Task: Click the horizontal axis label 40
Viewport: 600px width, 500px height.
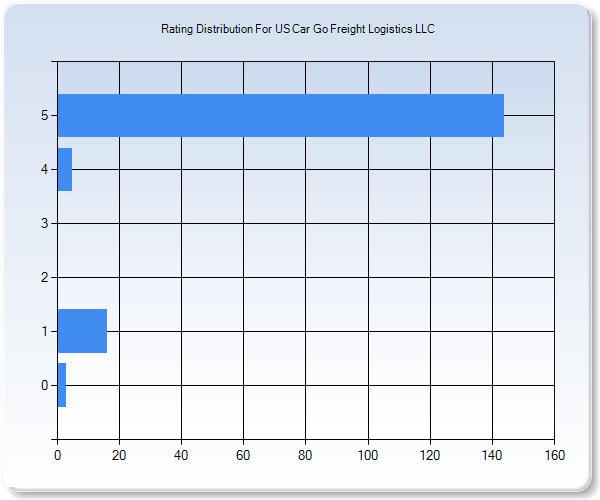Action: click(x=181, y=455)
